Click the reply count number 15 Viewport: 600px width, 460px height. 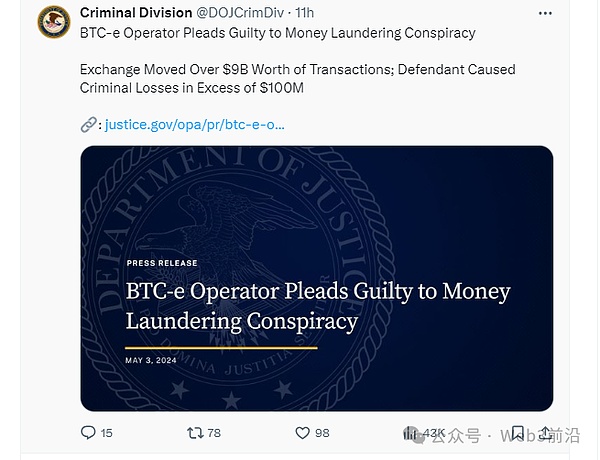coord(107,433)
